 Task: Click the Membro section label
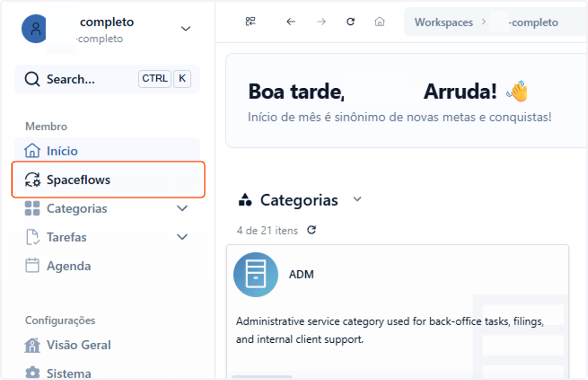click(46, 127)
